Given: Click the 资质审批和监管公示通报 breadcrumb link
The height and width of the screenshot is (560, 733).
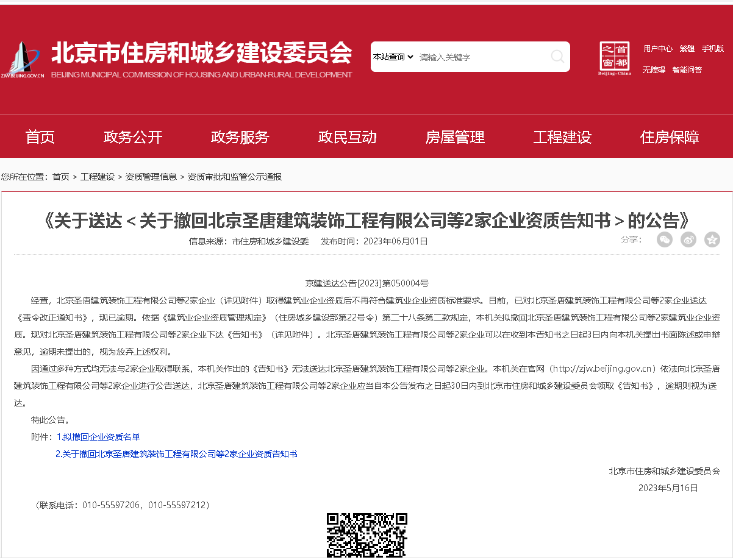Looking at the screenshot, I should 235,177.
